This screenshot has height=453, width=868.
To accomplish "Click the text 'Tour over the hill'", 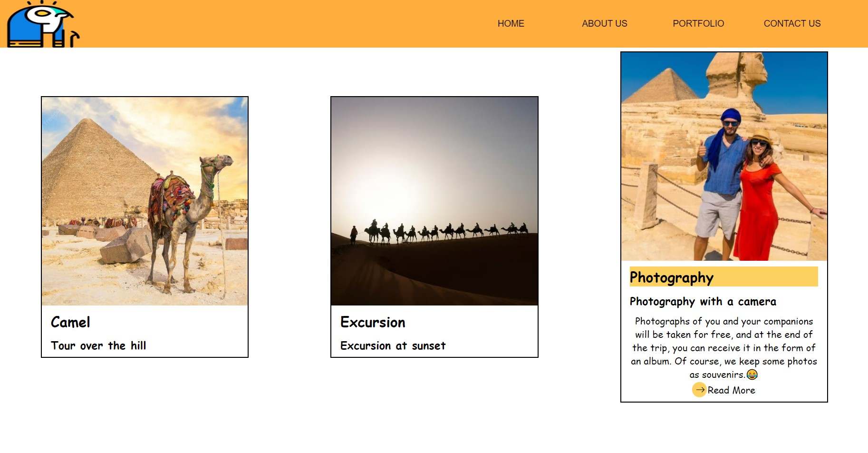I will [x=99, y=346].
